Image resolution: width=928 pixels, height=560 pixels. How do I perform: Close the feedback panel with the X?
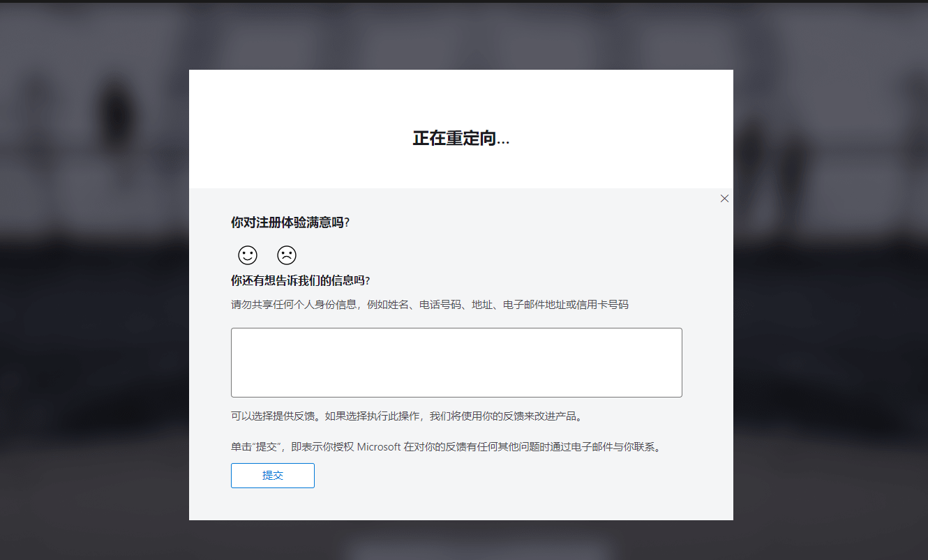click(x=724, y=198)
